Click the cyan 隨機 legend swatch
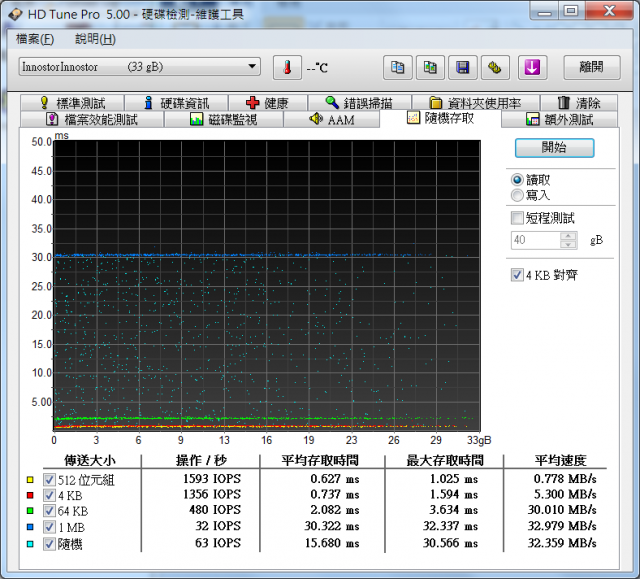This screenshot has height=579, width=640. [30, 544]
